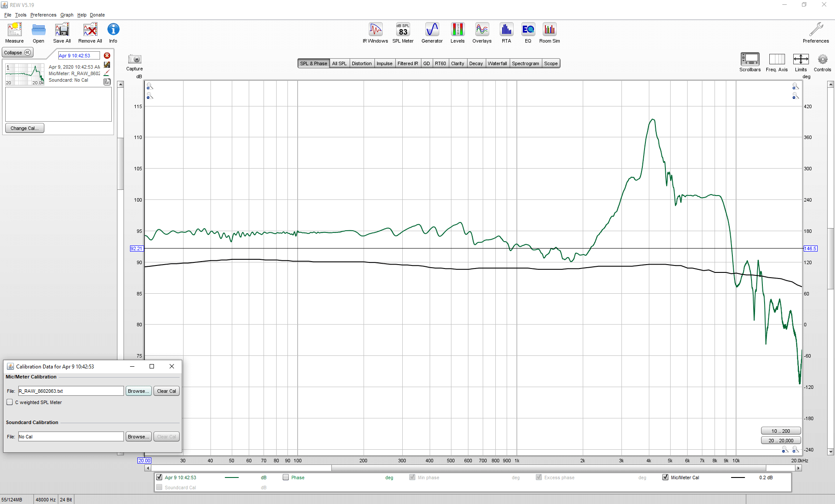The width and height of the screenshot is (835, 504).
Task: Open the Generator tool
Action: [432, 33]
